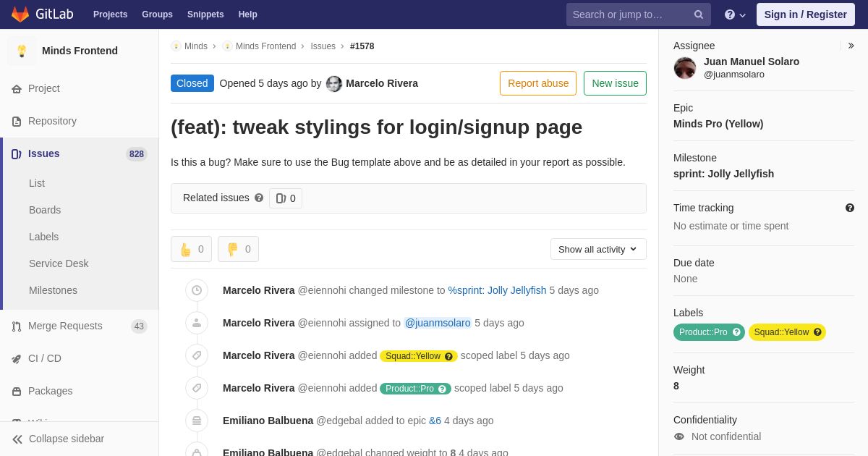This screenshot has height=456, width=868.
Task: Click the Issues sidebar icon
Action: (x=17, y=154)
